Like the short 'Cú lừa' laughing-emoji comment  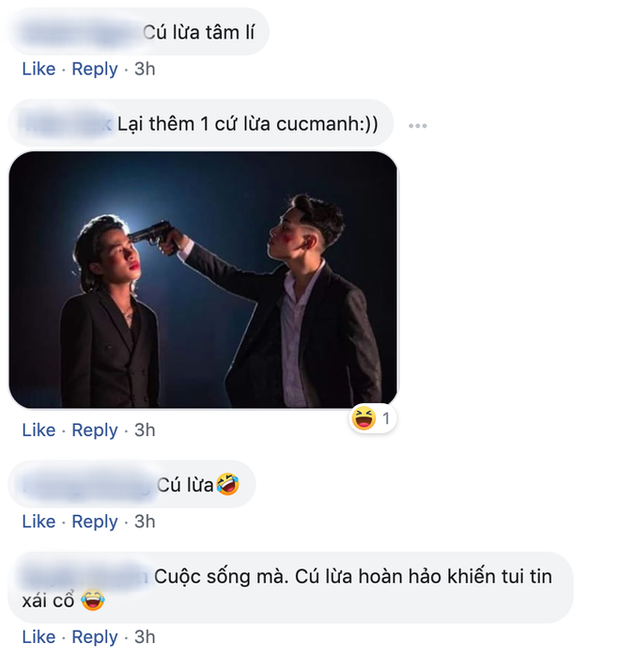pyautogui.click(x=38, y=521)
